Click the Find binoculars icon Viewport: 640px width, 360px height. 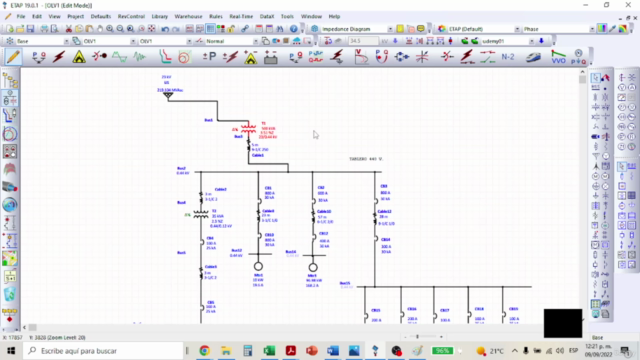[280, 29]
